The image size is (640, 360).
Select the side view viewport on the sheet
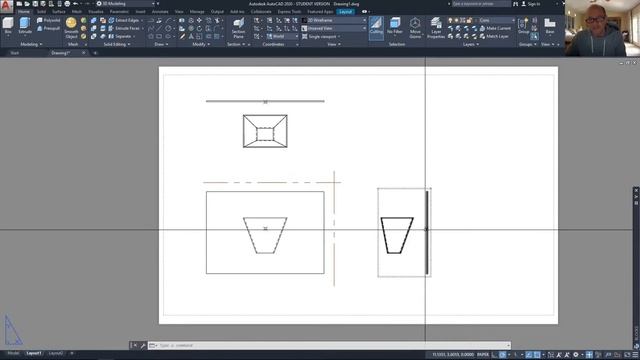point(404,233)
